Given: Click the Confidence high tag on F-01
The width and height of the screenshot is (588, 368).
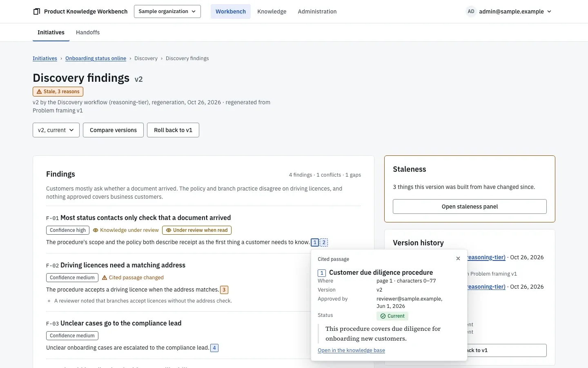Looking at the screenshot, I should click(x=68, y=230).
